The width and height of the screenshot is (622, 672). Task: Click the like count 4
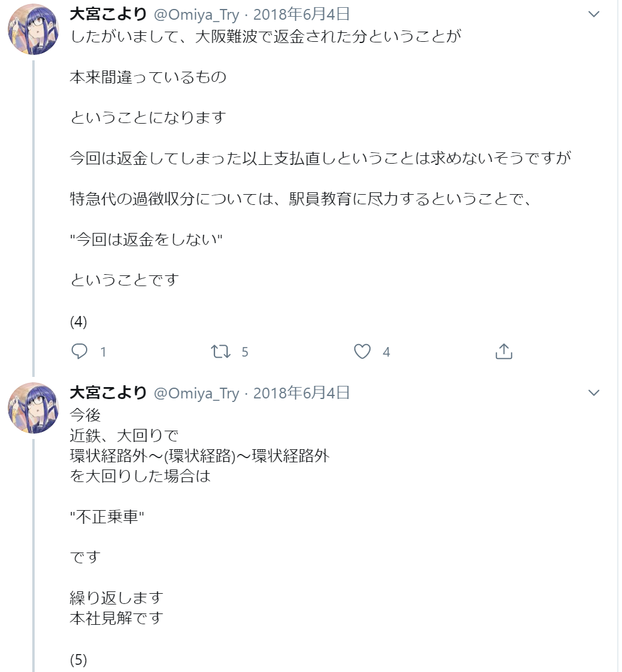click(386, 352)
